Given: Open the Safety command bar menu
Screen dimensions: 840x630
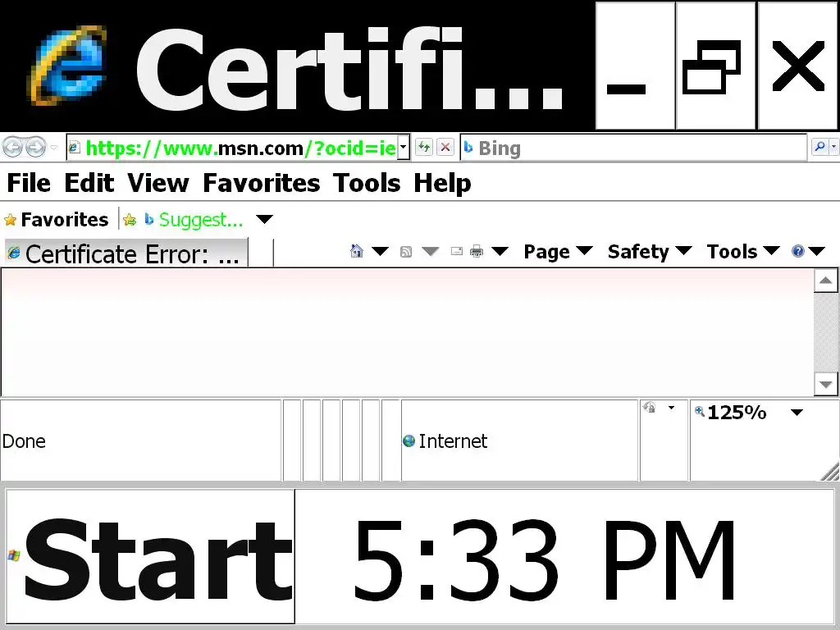Looking at the screenshot, I should click(650, 252).
